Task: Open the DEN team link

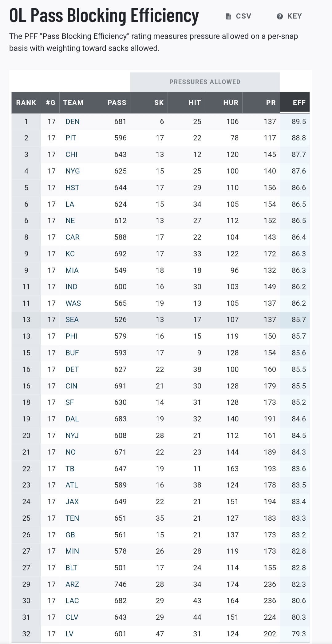Action: [x=73, y=122]
